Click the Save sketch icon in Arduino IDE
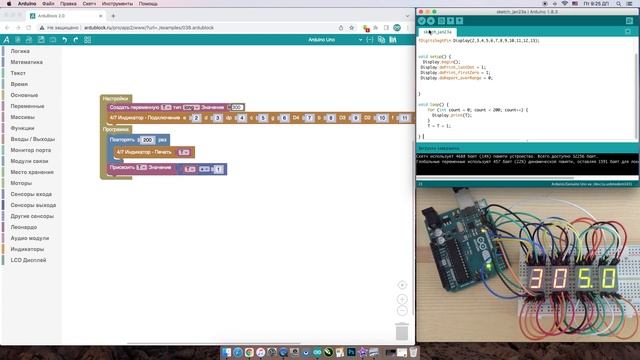 pos(459,20)
